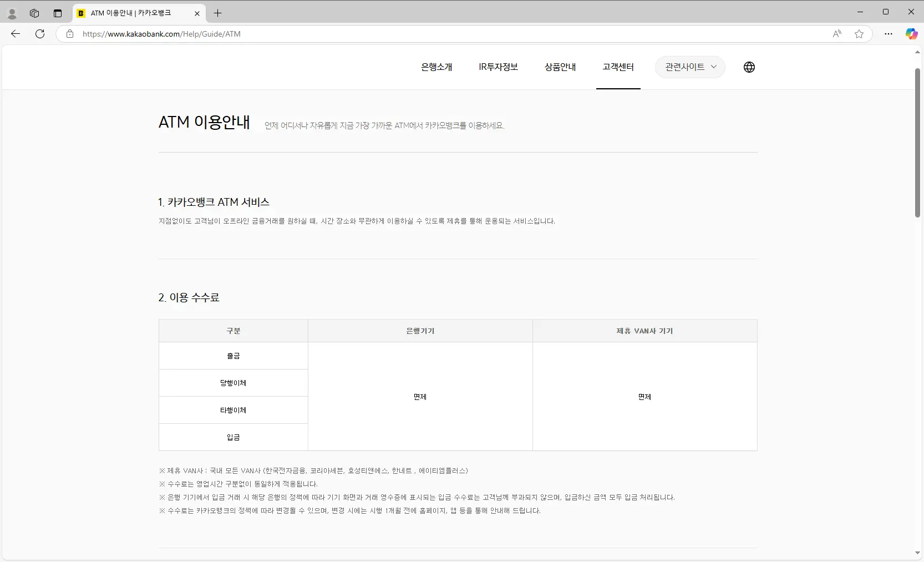Viewport: 924px width, 562px height.
Task: Open a new tab with plus button
Action: point(217,13)
